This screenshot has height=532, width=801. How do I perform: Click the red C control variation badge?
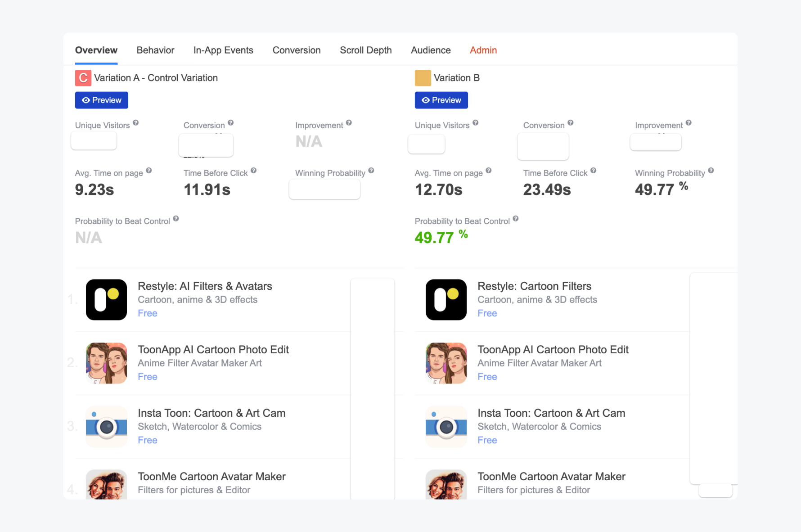point(83,78)
